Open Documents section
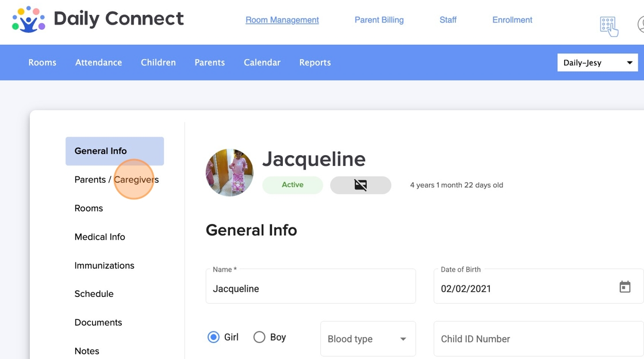The width and height of the screenshot is (644, 359). 98,322
